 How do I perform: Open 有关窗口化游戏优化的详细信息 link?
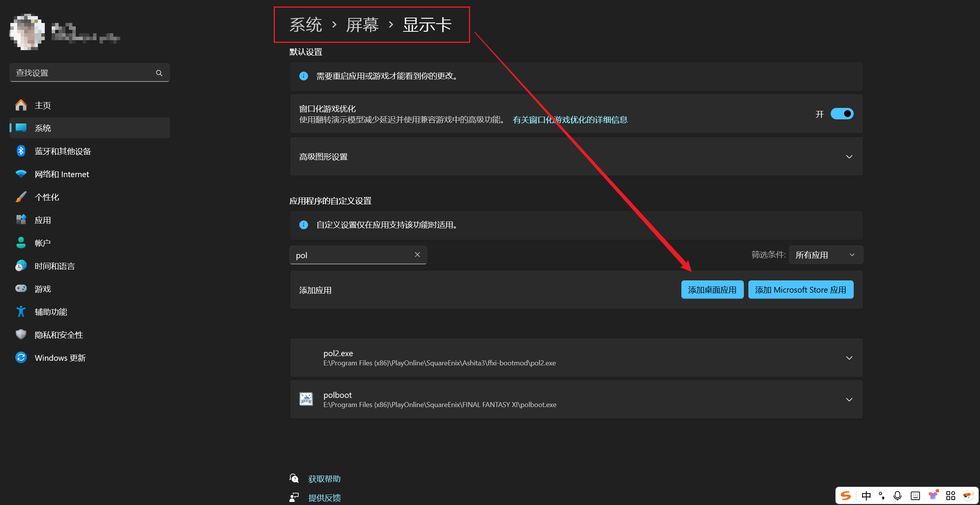pos(570,120)
